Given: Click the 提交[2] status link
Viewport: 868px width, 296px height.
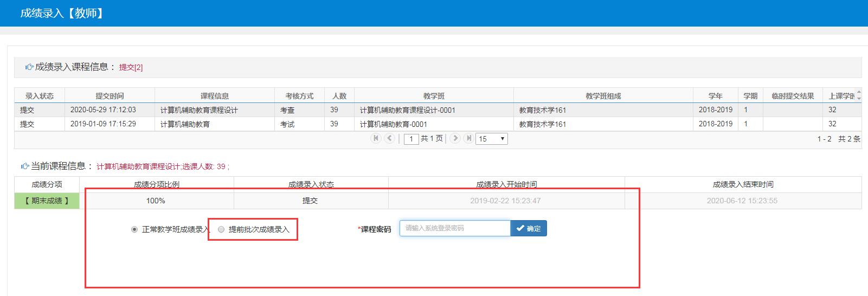Looking at the screenshot, I should 131,67.
